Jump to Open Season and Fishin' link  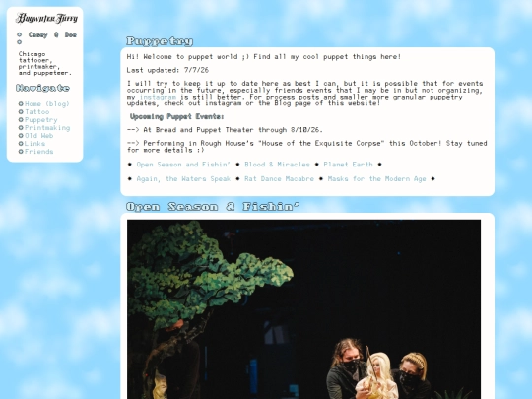[183, 165]
